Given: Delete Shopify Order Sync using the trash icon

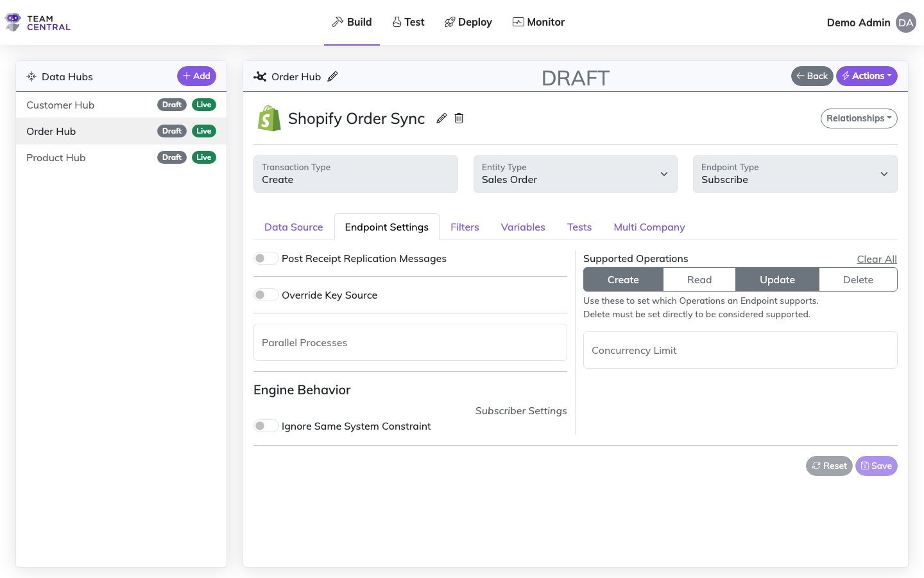Looking at the screenshot, I should (459, 118).
